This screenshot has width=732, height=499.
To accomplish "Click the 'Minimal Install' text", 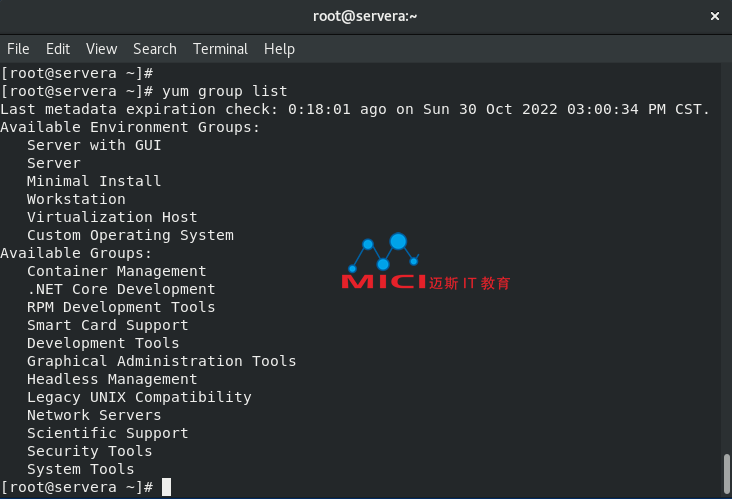I will (94, 181).
